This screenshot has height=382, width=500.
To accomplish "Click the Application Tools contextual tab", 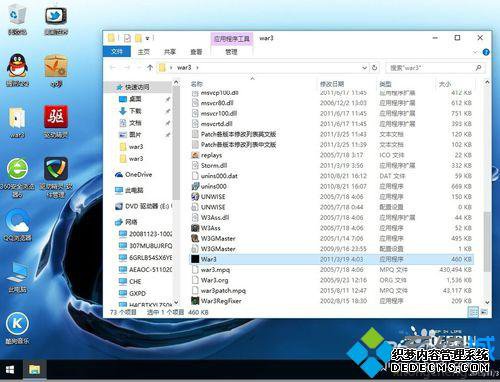I will point(232,39).
